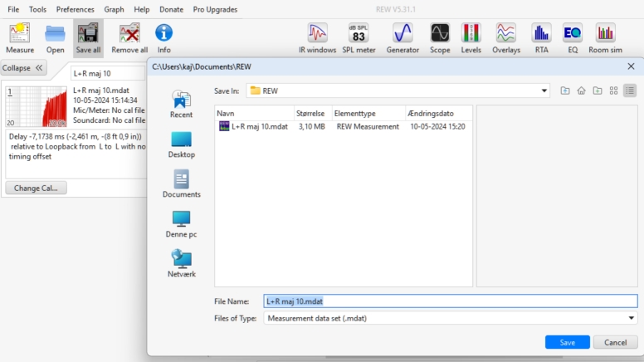Select Desktop in save dialog sidebar
Screen dimensions: 644x362
tap(181, 144)
